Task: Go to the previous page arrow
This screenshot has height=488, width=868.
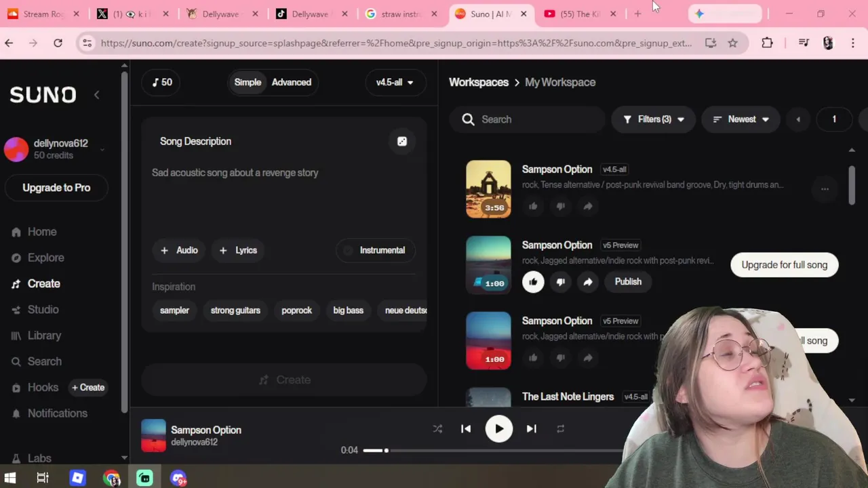Action: point(798,119)
